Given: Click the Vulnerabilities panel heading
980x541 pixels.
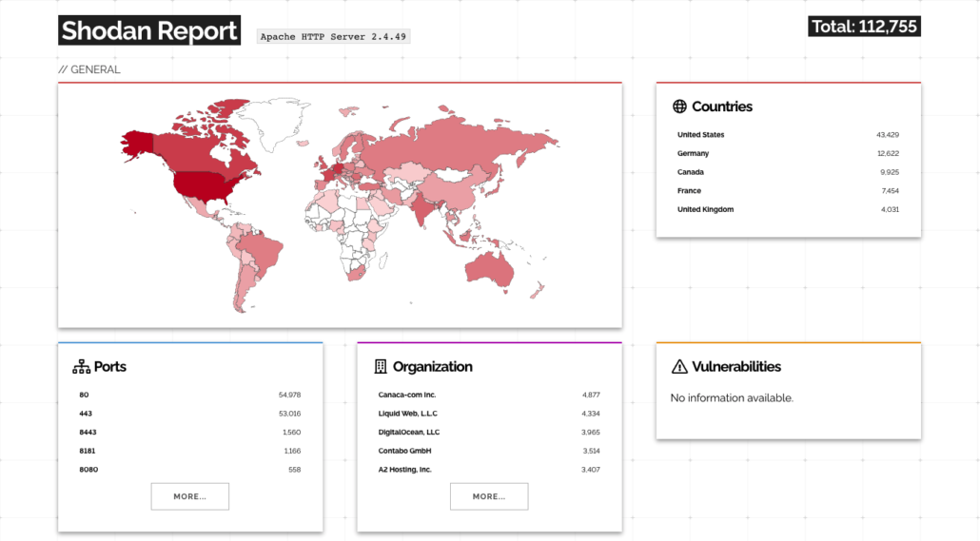Looking at the screenshot, I should coord(736,367).
